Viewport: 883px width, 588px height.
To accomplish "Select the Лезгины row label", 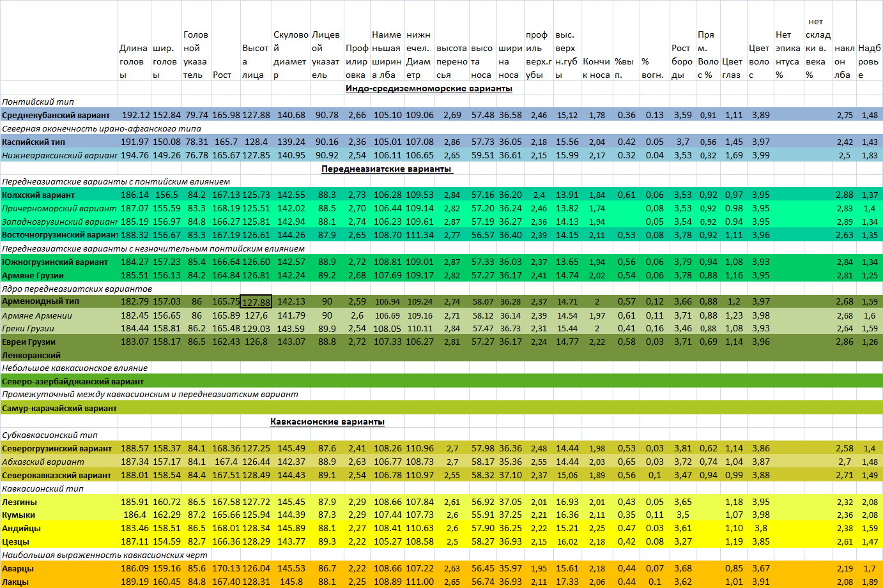I will (19, 502).
